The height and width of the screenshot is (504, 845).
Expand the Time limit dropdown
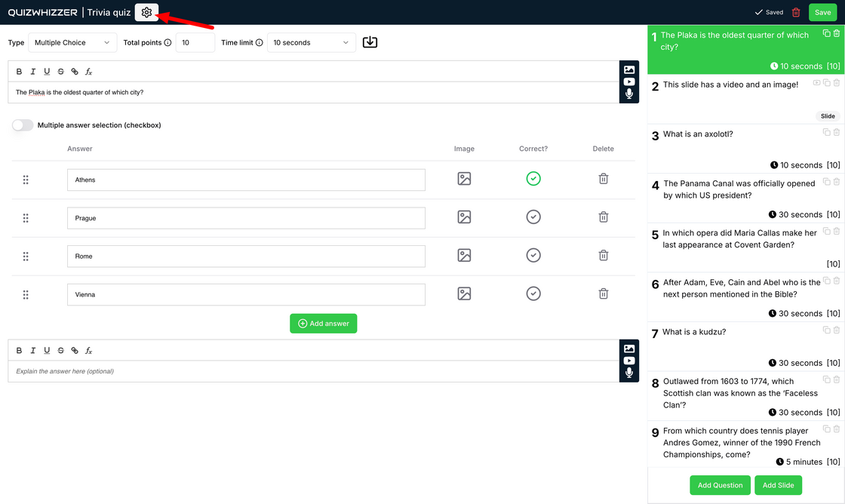[x=311, y=43]
